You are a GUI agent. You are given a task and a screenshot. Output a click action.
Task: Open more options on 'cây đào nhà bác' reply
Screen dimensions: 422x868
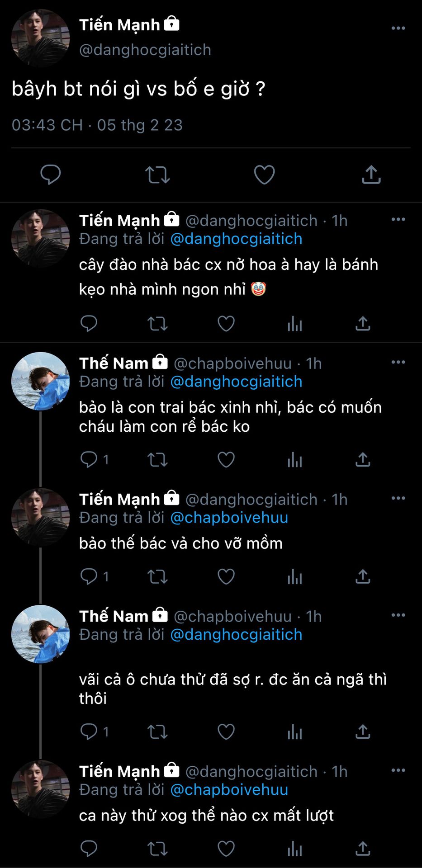[398, 220]
